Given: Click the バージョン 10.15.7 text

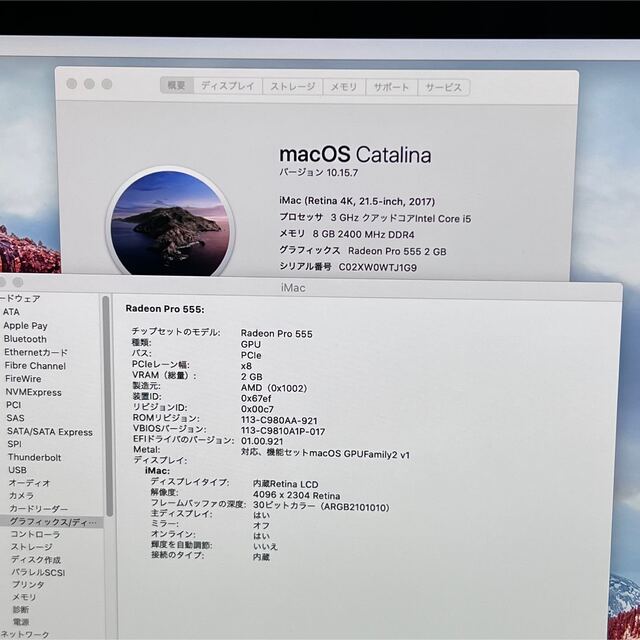Looking at the screenshot, I should tap(319, 172).
